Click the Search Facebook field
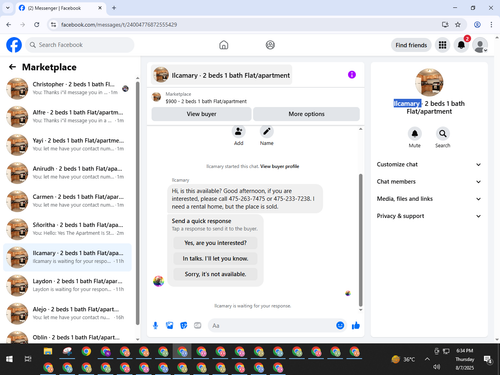This screenshot has width=500, height=375. click(x=80, y=45)
